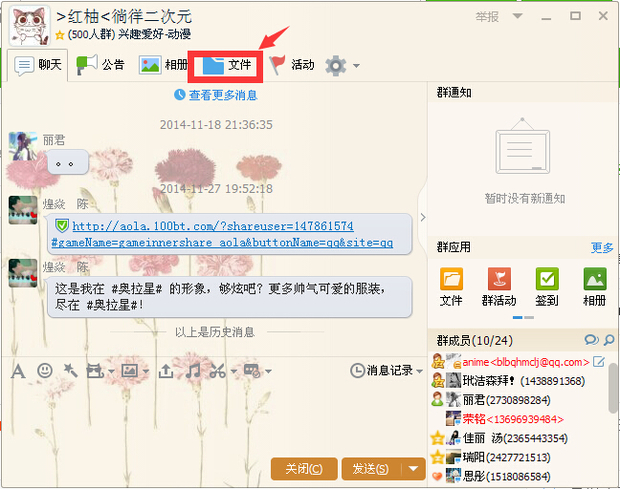
Task: Open the 相册 group app icon
Action: tap(595, 287)
